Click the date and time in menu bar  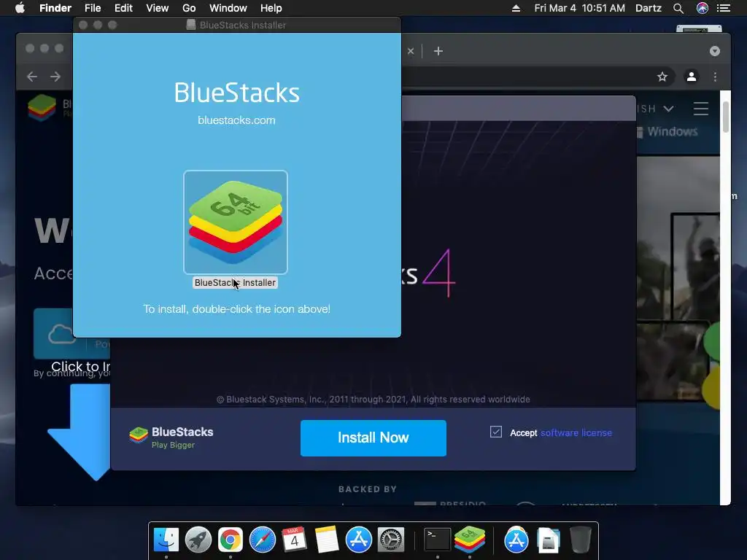pos(579,8)
